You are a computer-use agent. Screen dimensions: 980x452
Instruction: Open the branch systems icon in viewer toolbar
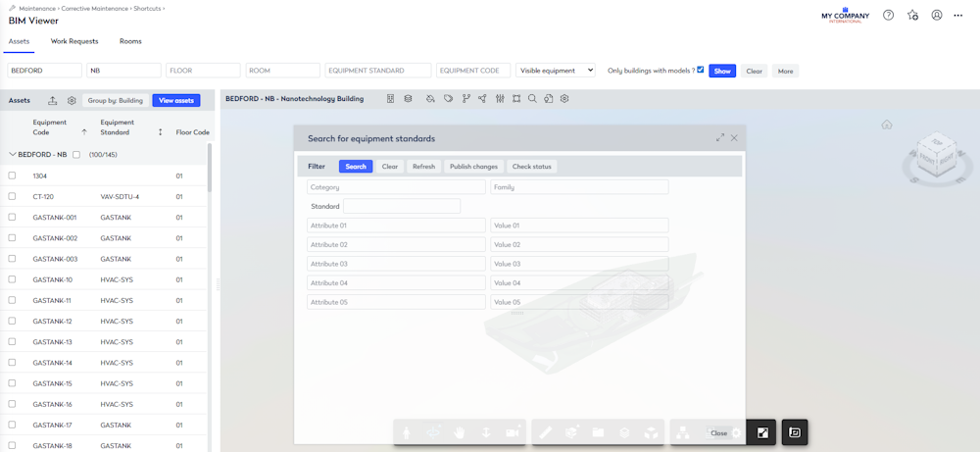465,99
